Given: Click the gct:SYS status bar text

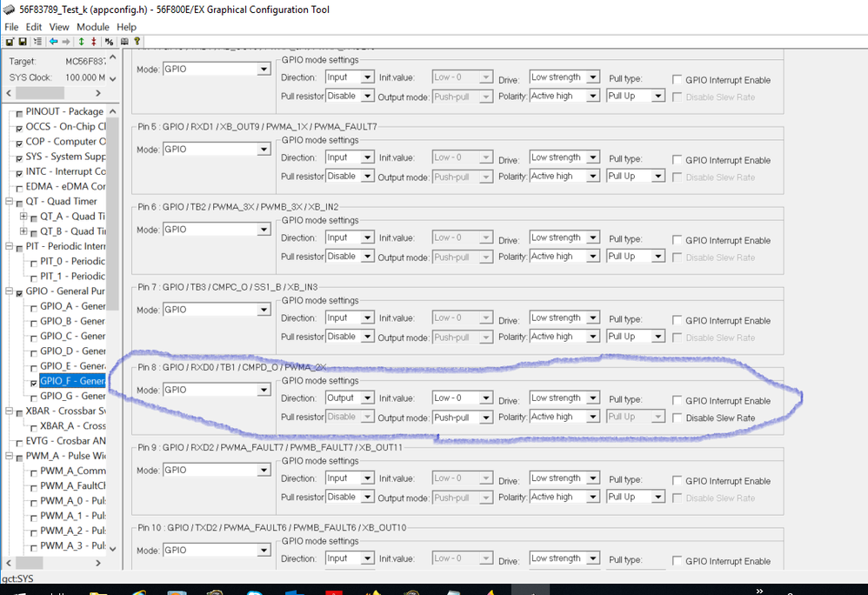Looking at the screenshot, I should point(17,578).
